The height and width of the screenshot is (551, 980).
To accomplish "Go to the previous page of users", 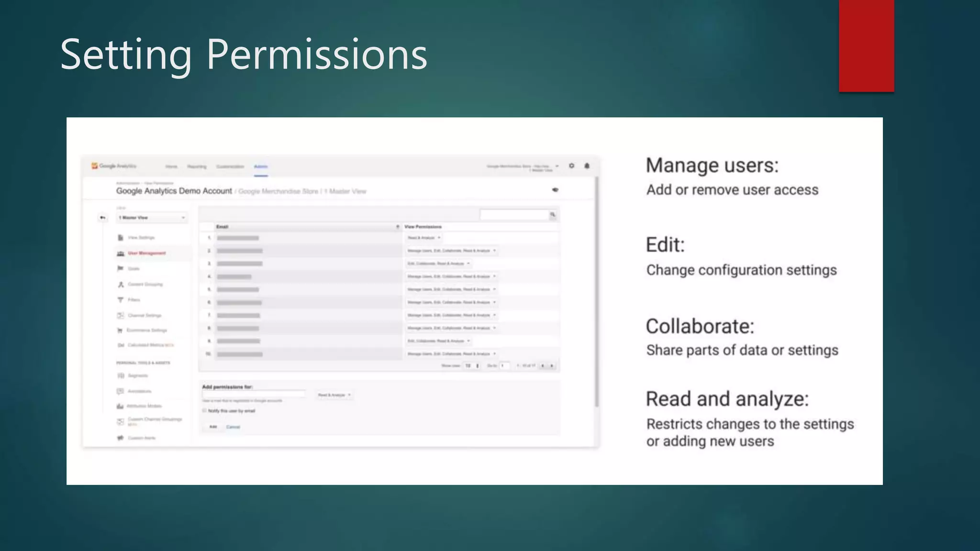I will (x=543, y=366).
